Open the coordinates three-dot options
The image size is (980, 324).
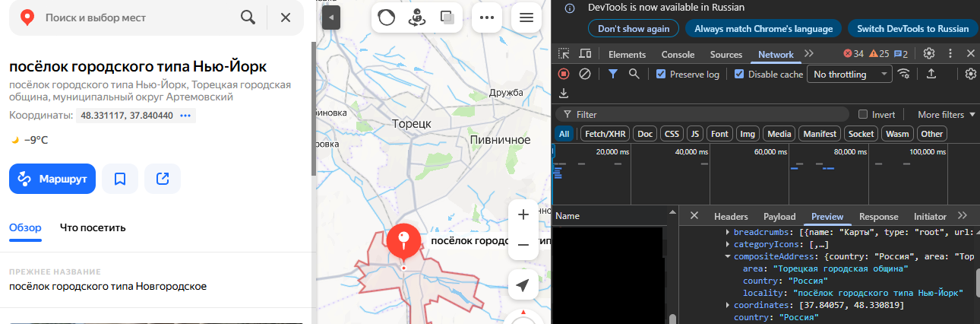[186, 116]
